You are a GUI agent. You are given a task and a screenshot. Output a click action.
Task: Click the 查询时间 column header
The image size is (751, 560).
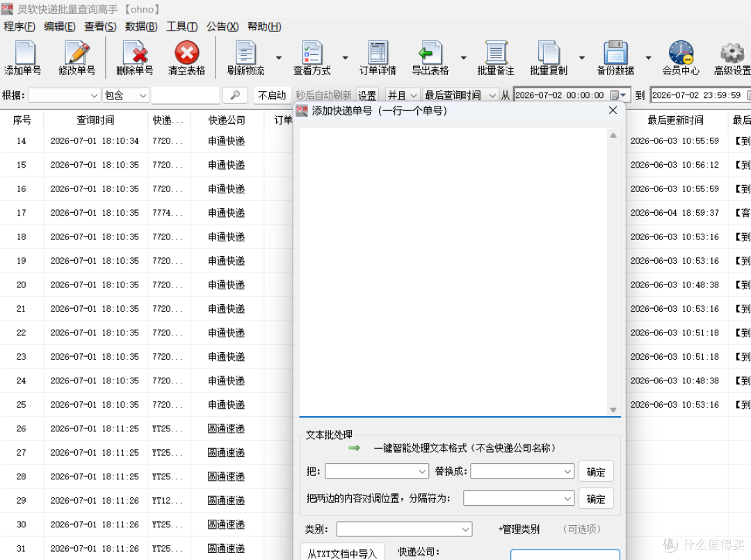(96, 120)
